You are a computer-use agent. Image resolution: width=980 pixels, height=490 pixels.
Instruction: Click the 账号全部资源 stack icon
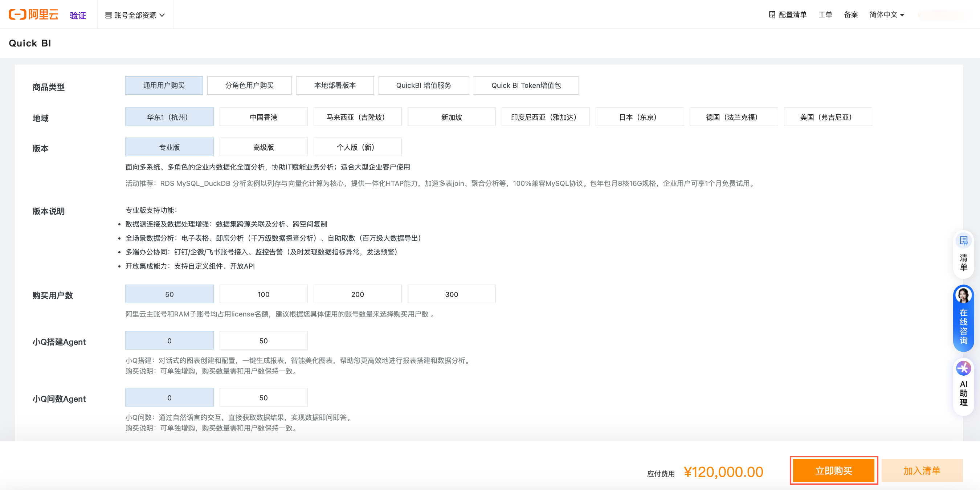(x=109, y=15)
